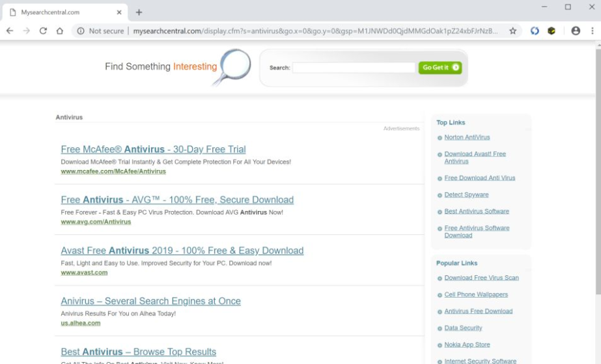Click the Advertisements label

tap(401, 128)
